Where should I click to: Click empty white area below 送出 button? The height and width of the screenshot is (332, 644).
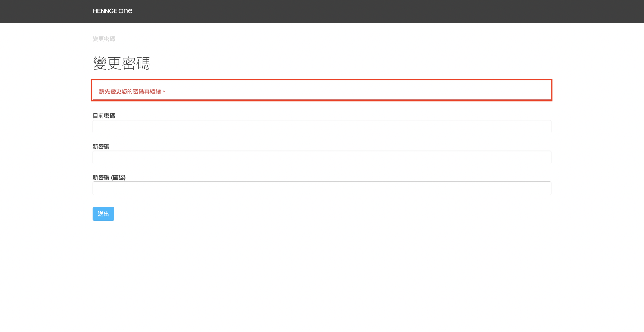click(x=322, y=275)
